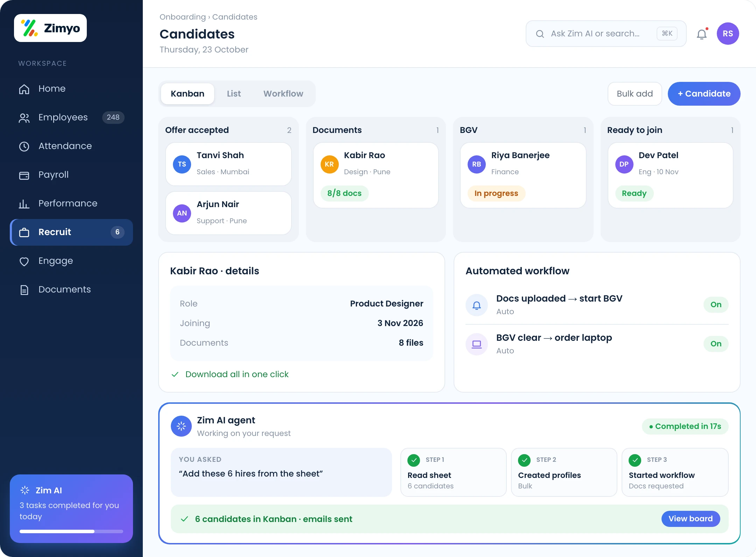Click the 8 files documents value
This screenshot has height=557, width=756.
coord(411,343)
